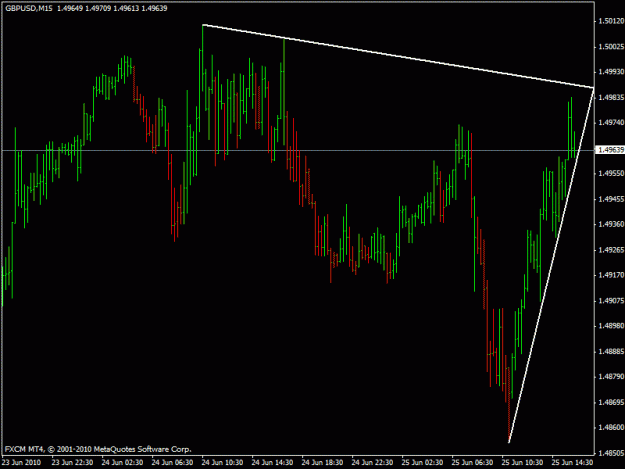The height and width of the screenshot is (469, 625).
Task: Click the 1.49550 price scale value
Action: tap(611, 173)
